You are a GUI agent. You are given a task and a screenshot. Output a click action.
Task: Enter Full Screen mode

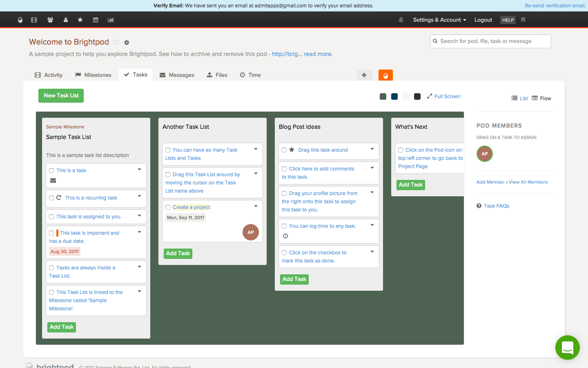coord(444,96)
